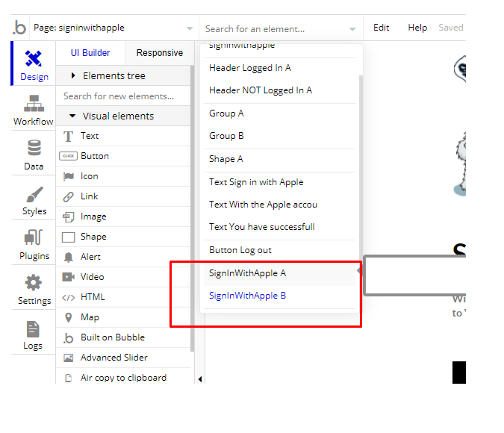Click the Air copy to clipboard label
The height and width of the screenshot is (433, 504).
coord(124,378)
